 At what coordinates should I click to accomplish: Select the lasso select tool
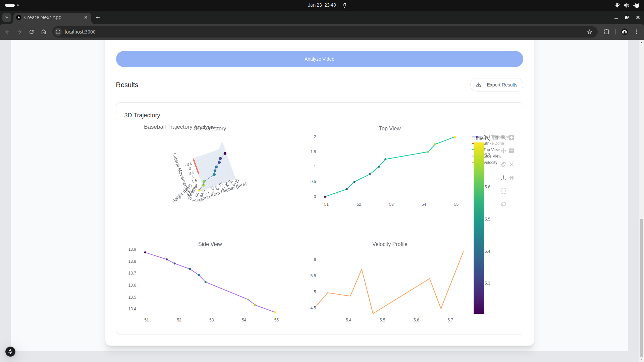click(x=503, y=204)
